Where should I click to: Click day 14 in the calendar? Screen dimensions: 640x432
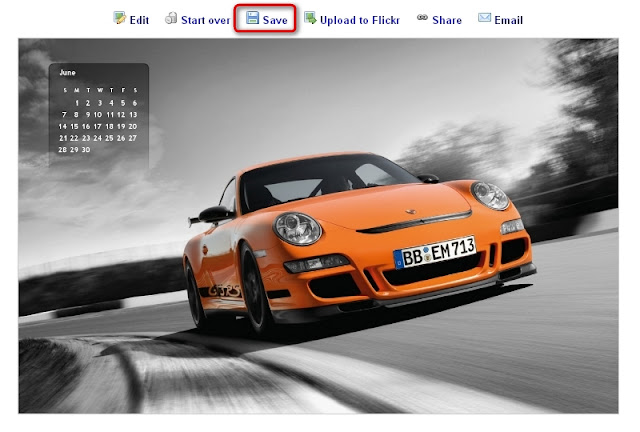click(x=62, y=127)
